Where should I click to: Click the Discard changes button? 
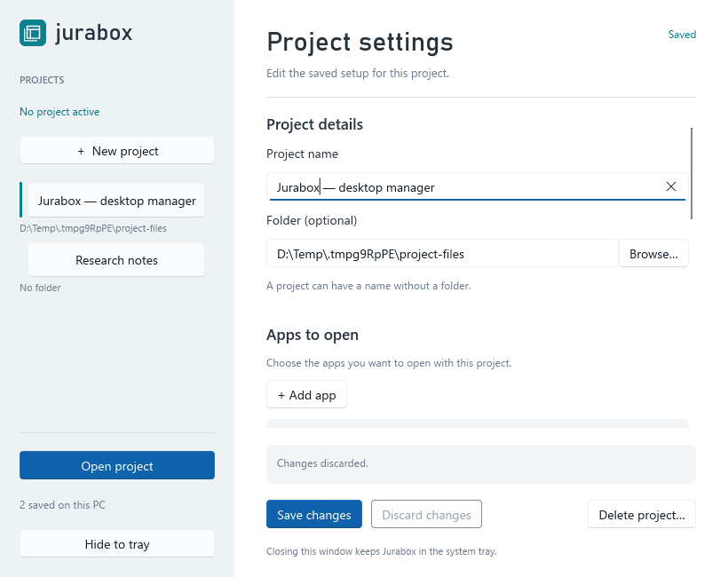coord(426,514)
